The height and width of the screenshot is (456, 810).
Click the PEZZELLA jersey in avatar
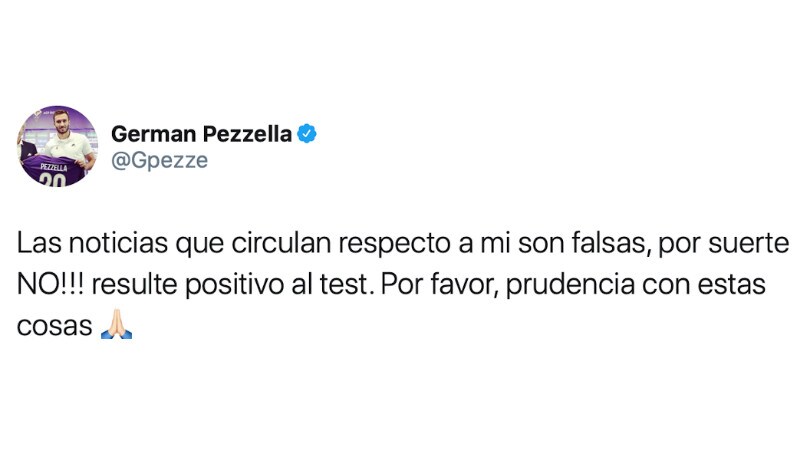[x=54, y=171]
